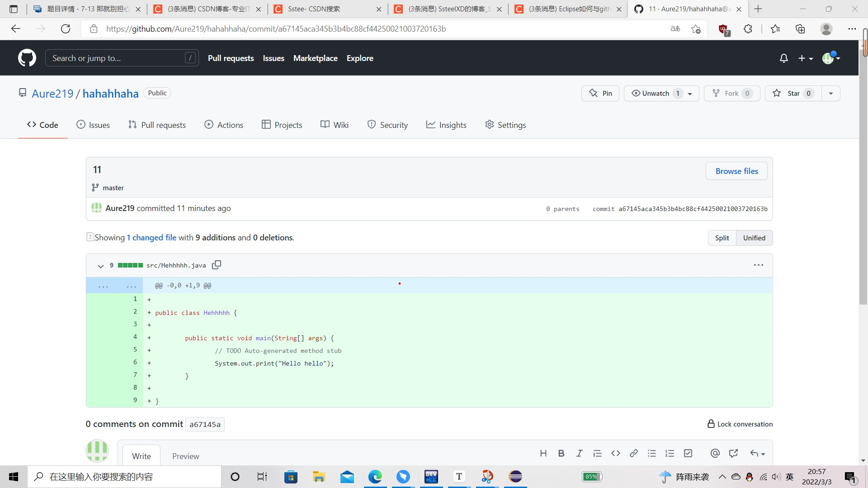
Task: Open the user avatar menu
Action: click(x=831, y=58)
